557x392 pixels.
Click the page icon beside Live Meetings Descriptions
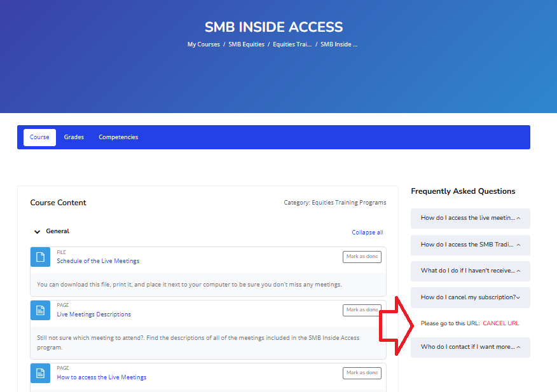click(40, 310)
